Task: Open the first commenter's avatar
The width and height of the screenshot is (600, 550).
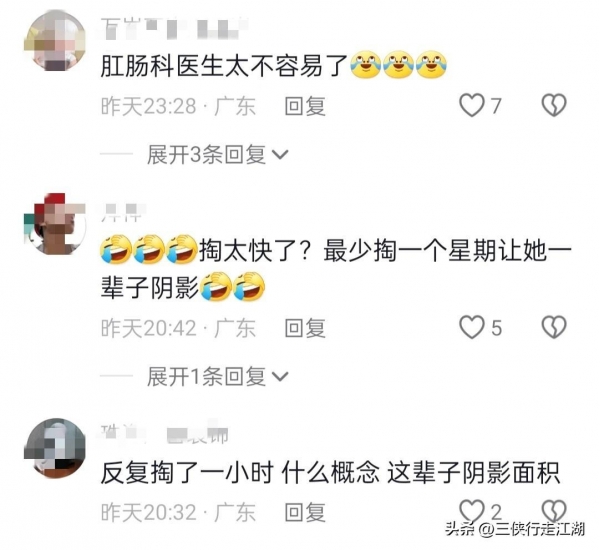Action: coord(55,41)
